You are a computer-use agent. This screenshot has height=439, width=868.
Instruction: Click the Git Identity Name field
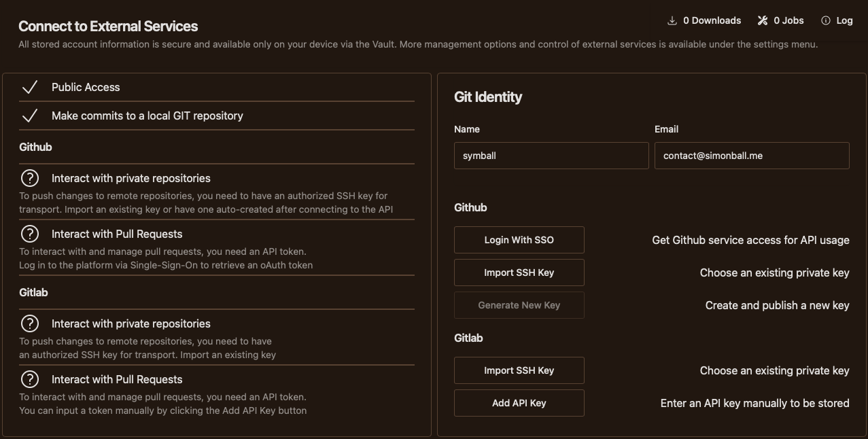coord(551,156)
